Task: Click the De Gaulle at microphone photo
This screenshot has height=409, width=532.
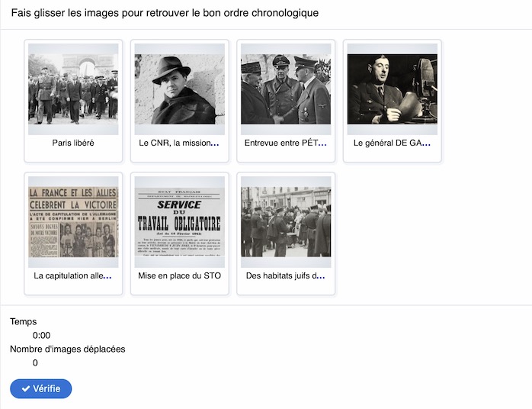Action: point(392,84)
